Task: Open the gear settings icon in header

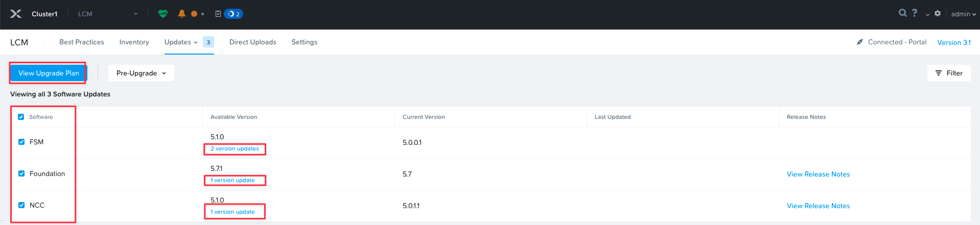Action: 938,14
